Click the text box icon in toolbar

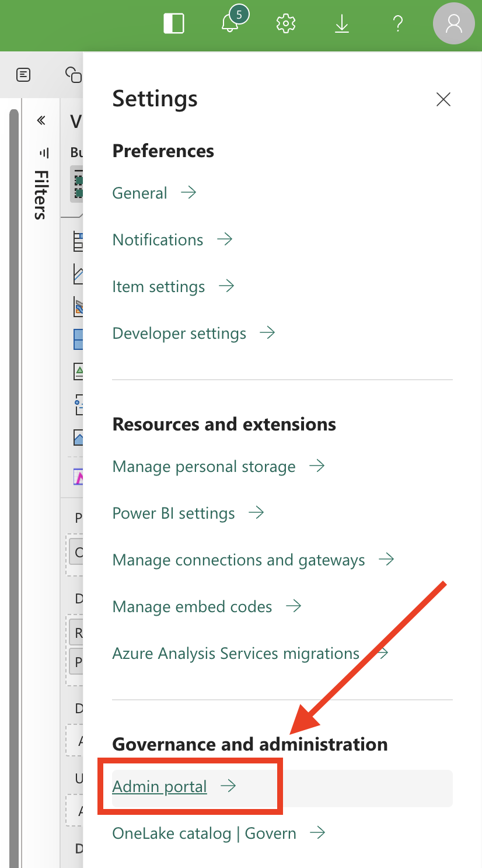[x=23, y=75]
